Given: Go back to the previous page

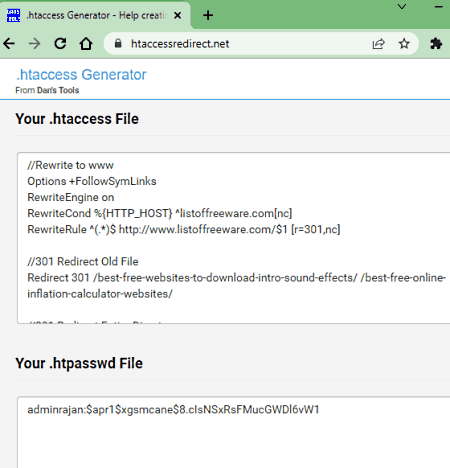Looking at the screenshot, I should 9,44.
